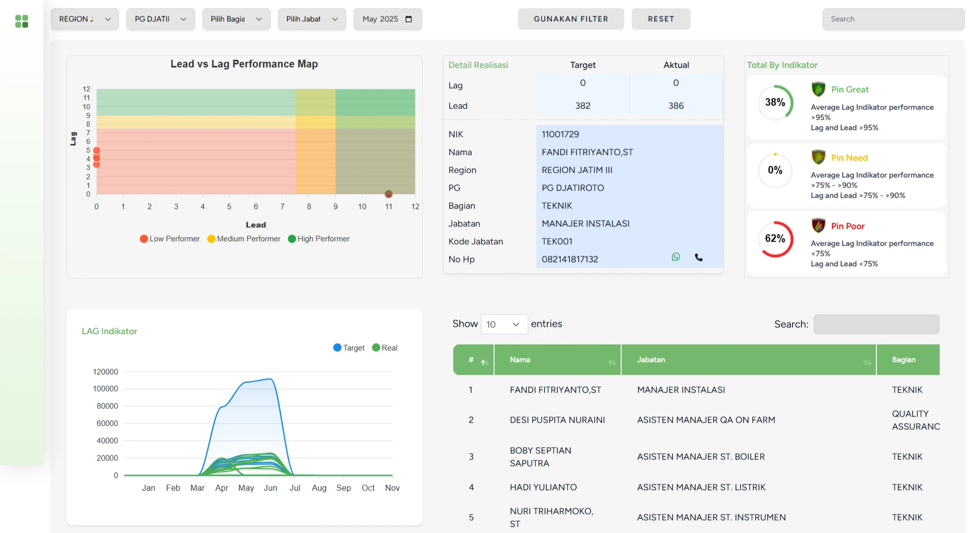
Task: Toggle the Real series in LAG Indikator legend
Action: pos(385,347)
